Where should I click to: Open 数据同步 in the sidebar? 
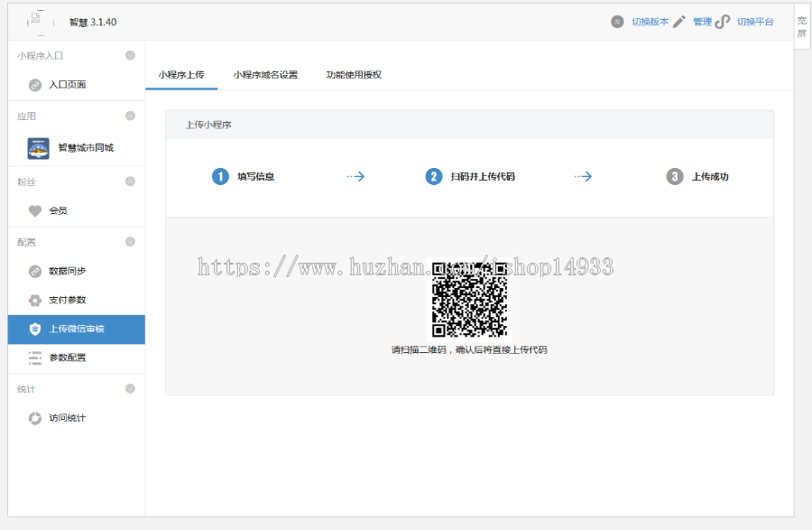[x=77, y=271]
